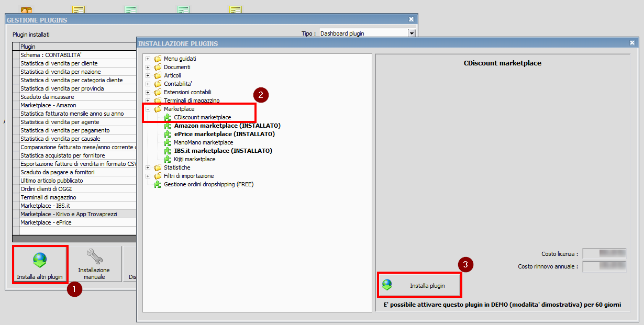Screen dimensions: 644x325
Task: Click the Installazione manuale wrench icon
Action: tap(94, 256)
